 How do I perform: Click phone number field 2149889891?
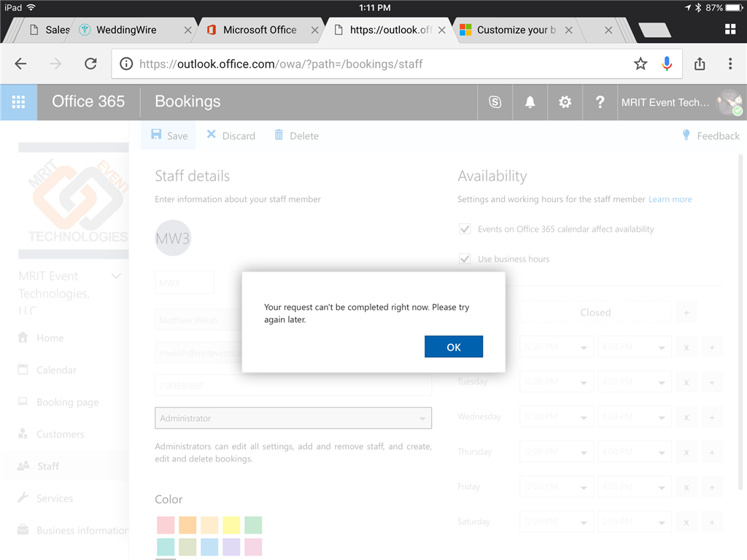tap(293, 385)
